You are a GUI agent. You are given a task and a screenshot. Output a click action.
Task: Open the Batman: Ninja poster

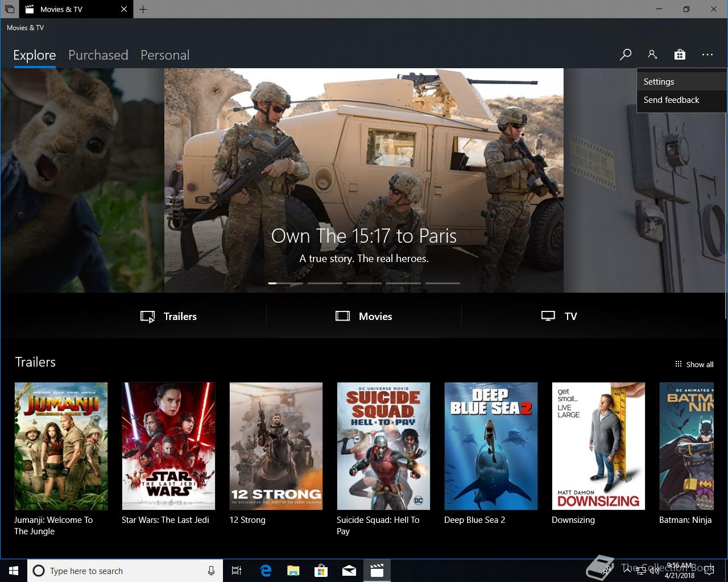(x=686, y=446)
